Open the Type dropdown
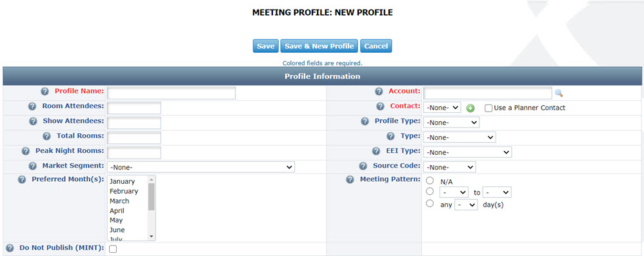 point(459,137)
